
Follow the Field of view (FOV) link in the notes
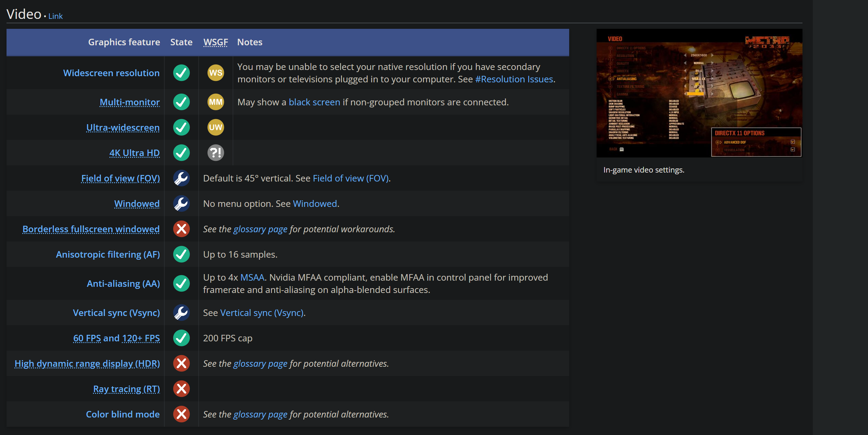point(351,178)
